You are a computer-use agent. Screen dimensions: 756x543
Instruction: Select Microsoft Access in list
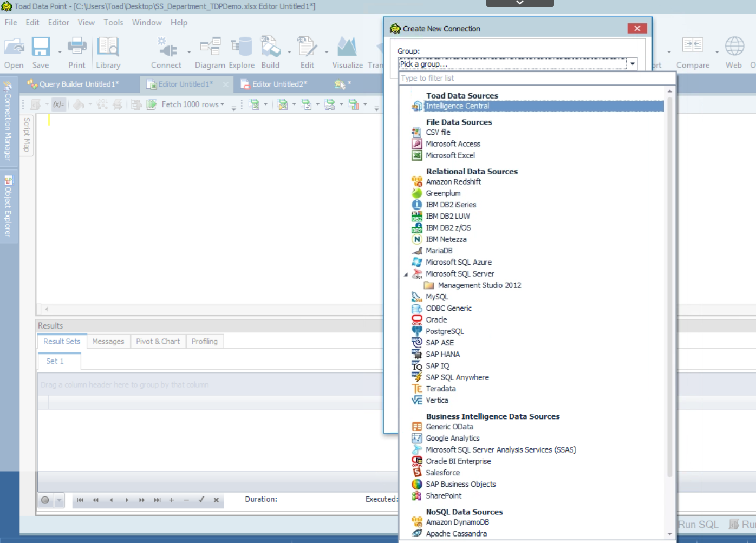(x=453, y=143)
